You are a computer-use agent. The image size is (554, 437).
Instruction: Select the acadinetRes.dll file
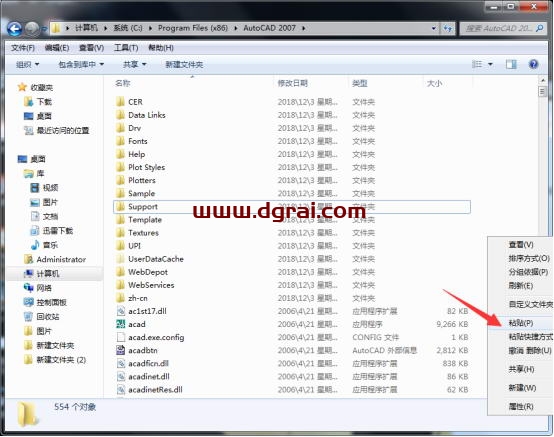tap(155, 389)
